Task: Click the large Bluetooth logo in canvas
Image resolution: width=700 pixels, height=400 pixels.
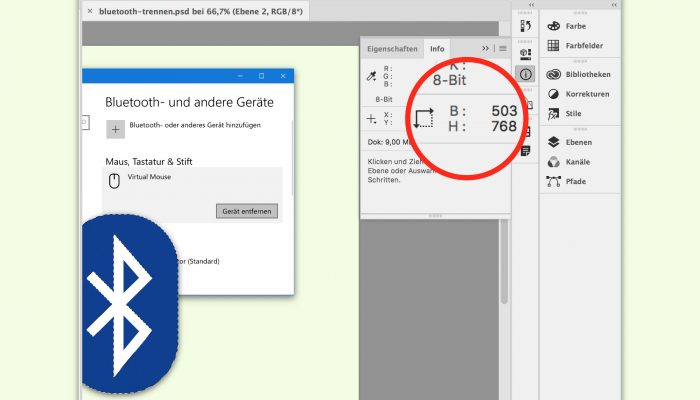Action: [129, 304]
